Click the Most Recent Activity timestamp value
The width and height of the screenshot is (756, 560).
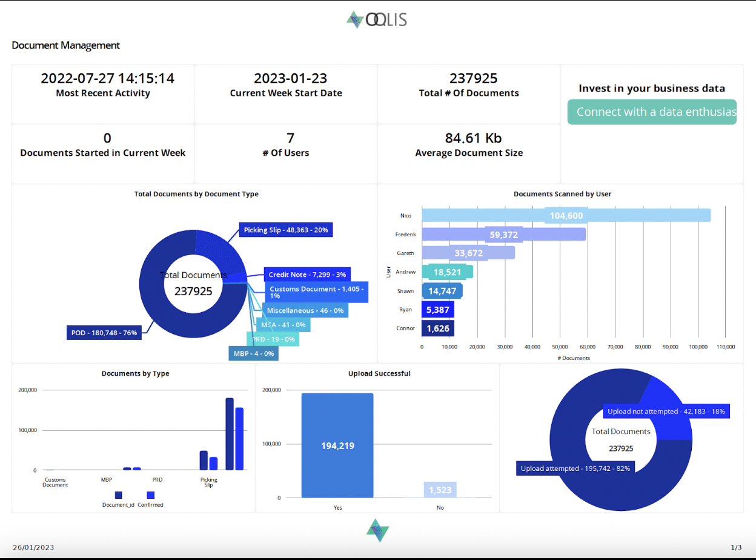tap(107, 78)
